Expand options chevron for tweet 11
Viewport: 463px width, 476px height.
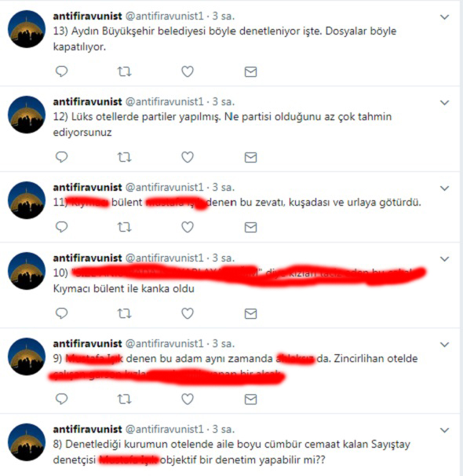(444, 189)
